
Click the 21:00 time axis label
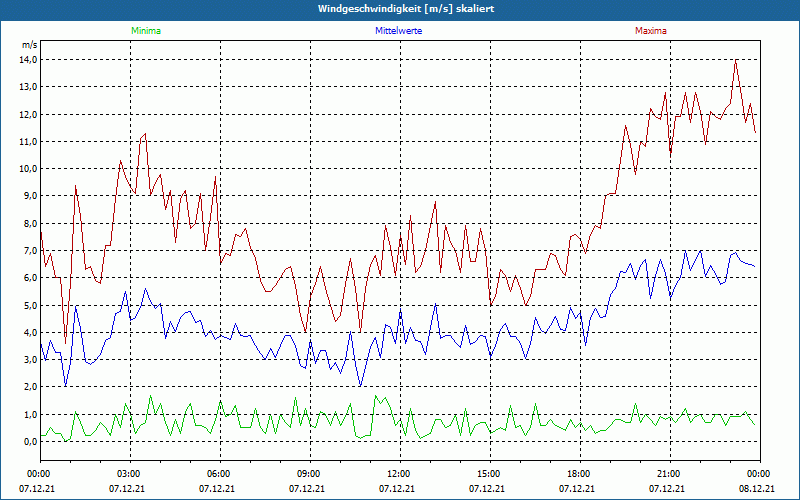click(x=669, y=474)
